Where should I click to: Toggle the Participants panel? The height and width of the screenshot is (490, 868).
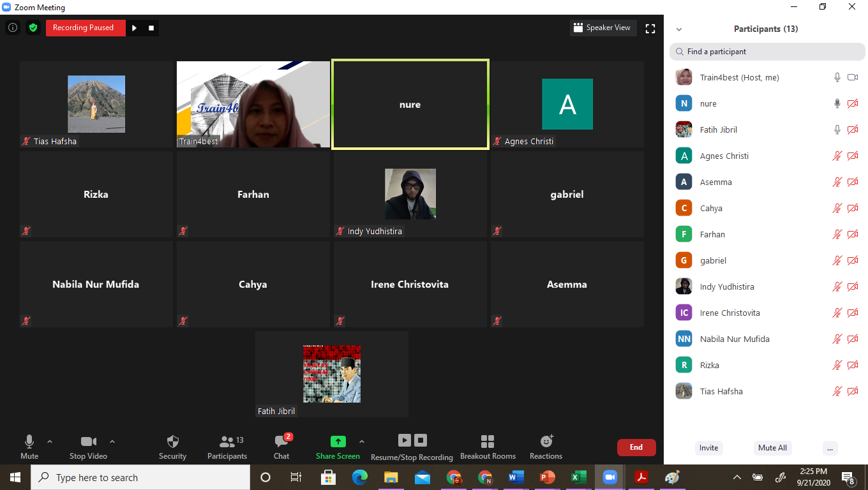[x=227, y=447]
